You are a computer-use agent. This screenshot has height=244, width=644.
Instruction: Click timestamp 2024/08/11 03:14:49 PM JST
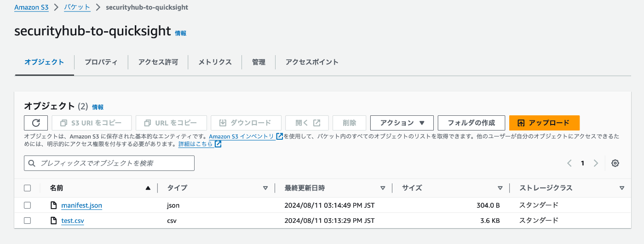click(329, 205)
